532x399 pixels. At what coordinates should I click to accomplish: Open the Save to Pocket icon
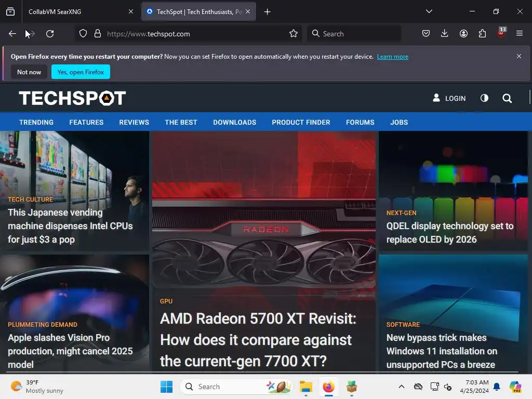coord(426,33)
